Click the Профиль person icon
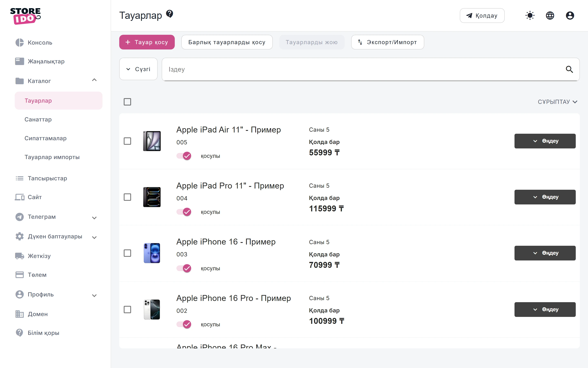The image size is (588, 368). click(x=19, y=294)
